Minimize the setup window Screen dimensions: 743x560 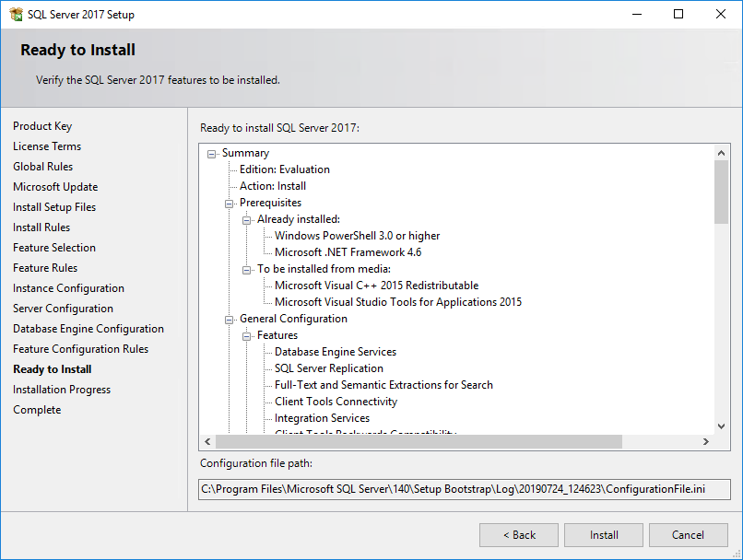[x=637, y=14]
